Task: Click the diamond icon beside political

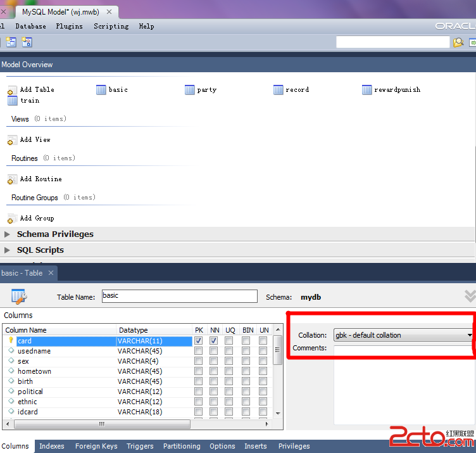Action: click(x=11, y=391)
